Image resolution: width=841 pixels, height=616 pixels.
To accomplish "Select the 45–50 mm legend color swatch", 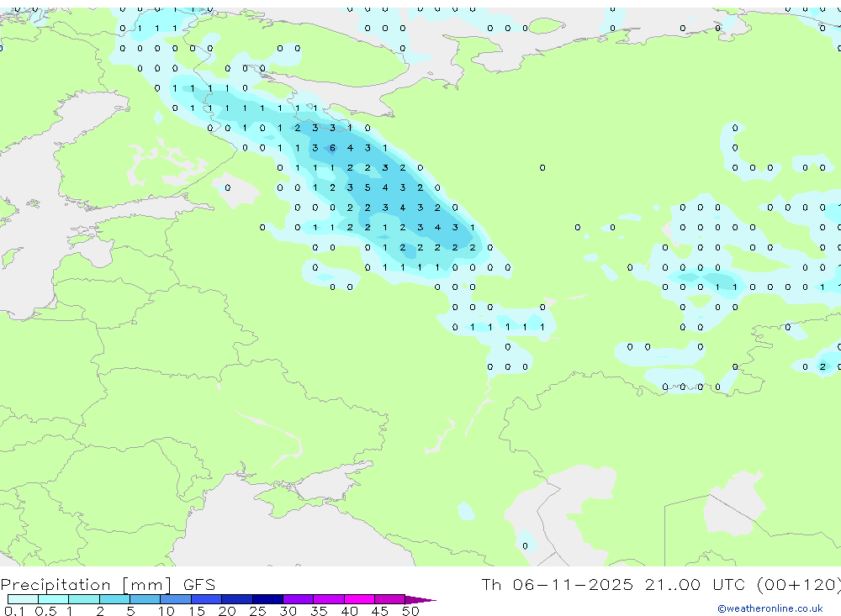I will click(x=390, y=599).
